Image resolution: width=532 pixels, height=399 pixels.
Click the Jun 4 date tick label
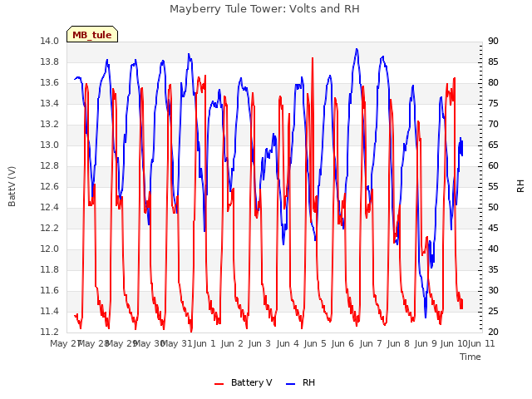click(x=288, y=344)
